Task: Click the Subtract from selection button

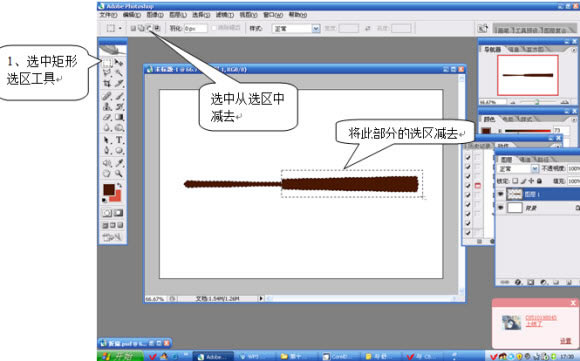Action: point(149,28)
